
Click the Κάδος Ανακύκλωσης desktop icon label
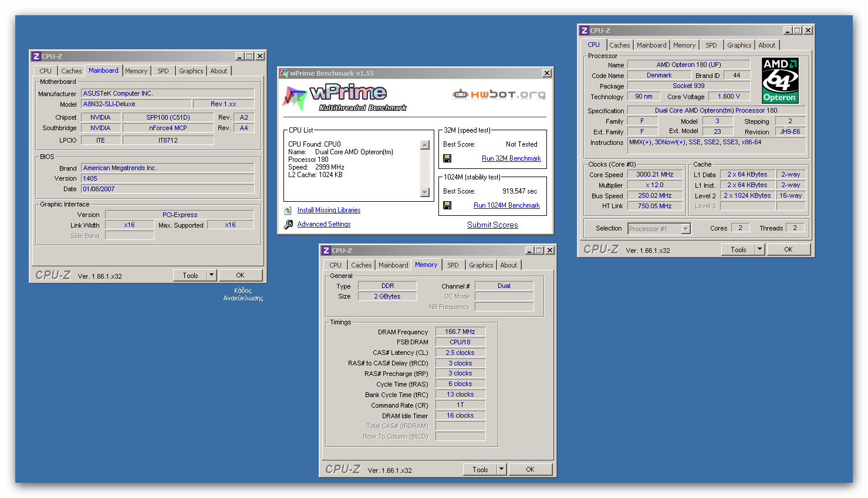(x=243, y=294)
